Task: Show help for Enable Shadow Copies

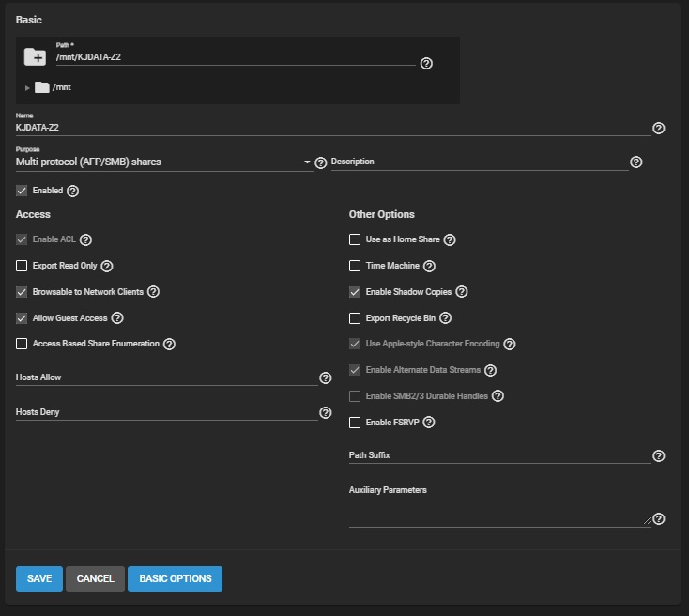Action: (462, 291)
